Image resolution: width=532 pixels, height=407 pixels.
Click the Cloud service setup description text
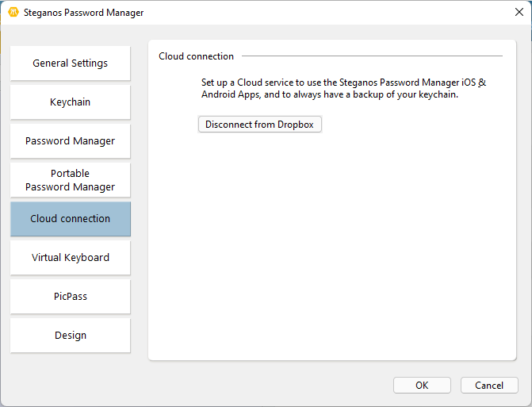[343, 88]
